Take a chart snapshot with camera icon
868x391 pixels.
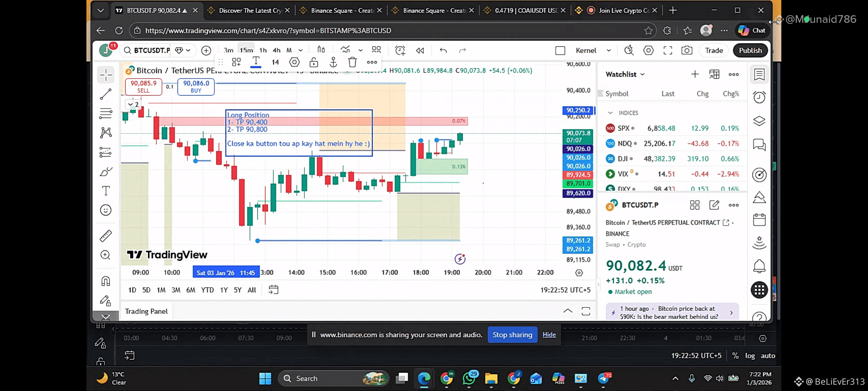(687, 50)
